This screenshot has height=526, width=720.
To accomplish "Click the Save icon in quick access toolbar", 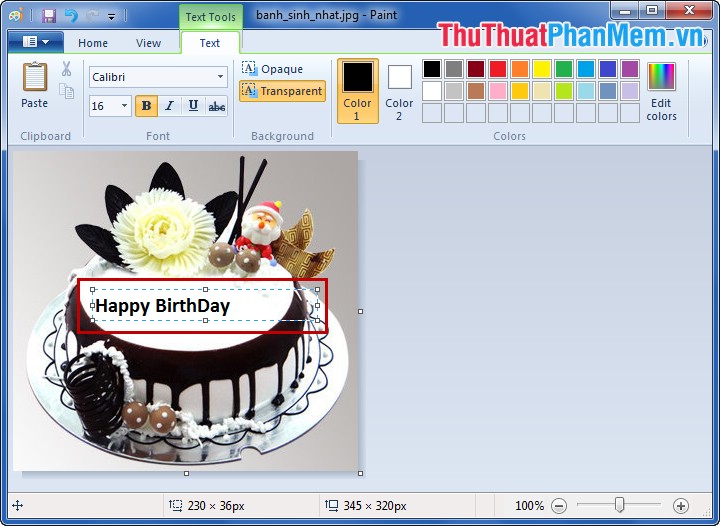I will 49,16.
